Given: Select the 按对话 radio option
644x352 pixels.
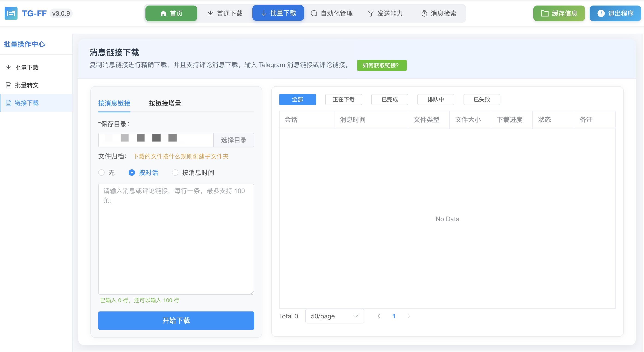Looking at the screenshot, I should (132, 173).
